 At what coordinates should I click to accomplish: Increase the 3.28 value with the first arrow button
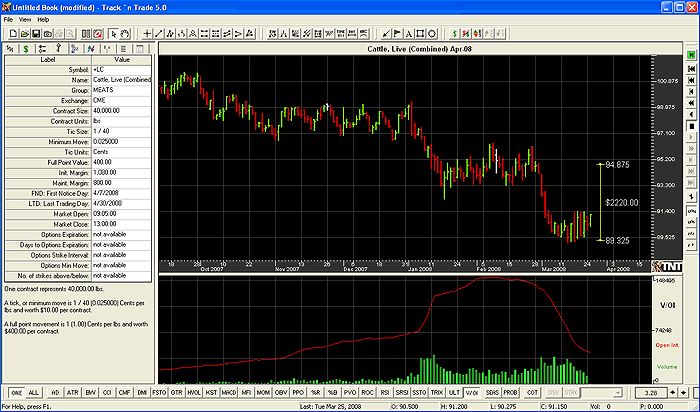[673, 393]
